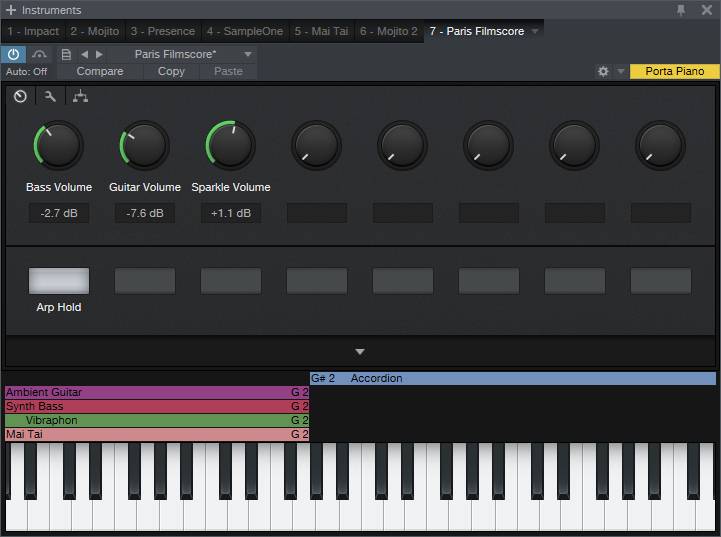Image resolution: width=721 pixels, height=537 pixels.
Task: Click the Copy button
Action: tap(171, 72)
